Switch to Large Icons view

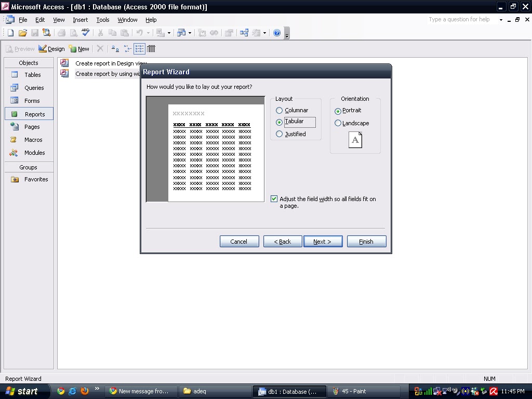tap(115, 49)
